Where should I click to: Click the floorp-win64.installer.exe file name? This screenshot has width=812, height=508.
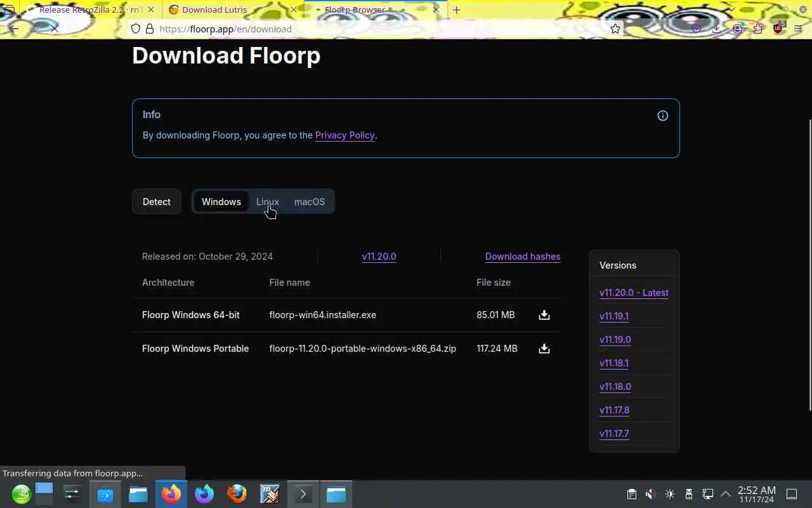[323, 315]
